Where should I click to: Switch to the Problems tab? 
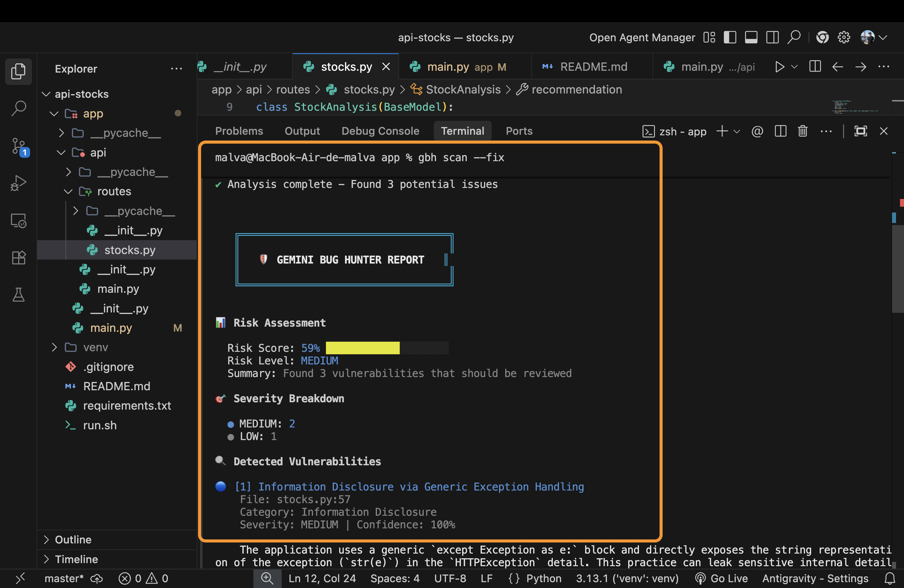coord(239,131)
